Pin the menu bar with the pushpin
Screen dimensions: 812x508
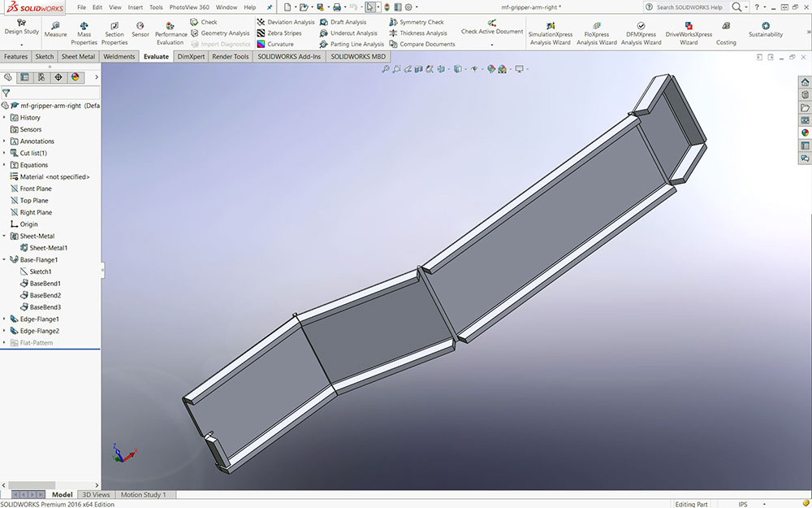[270, 7]
